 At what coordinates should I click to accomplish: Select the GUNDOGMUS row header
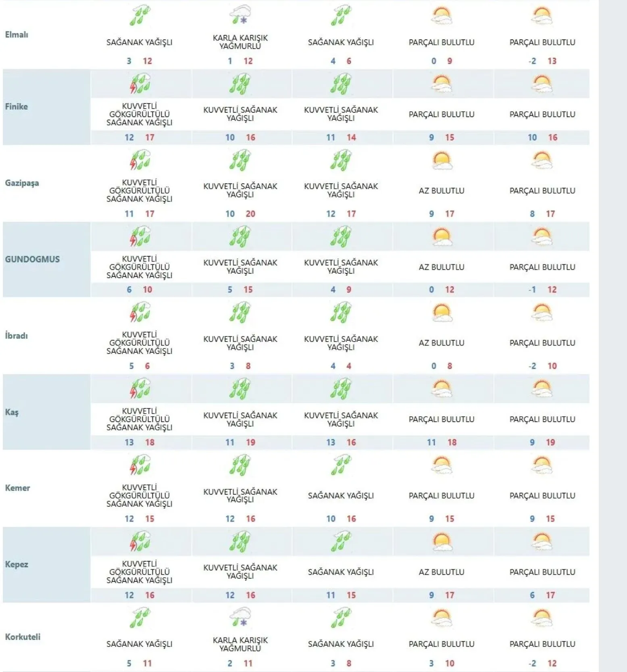[x=32, y=259]
